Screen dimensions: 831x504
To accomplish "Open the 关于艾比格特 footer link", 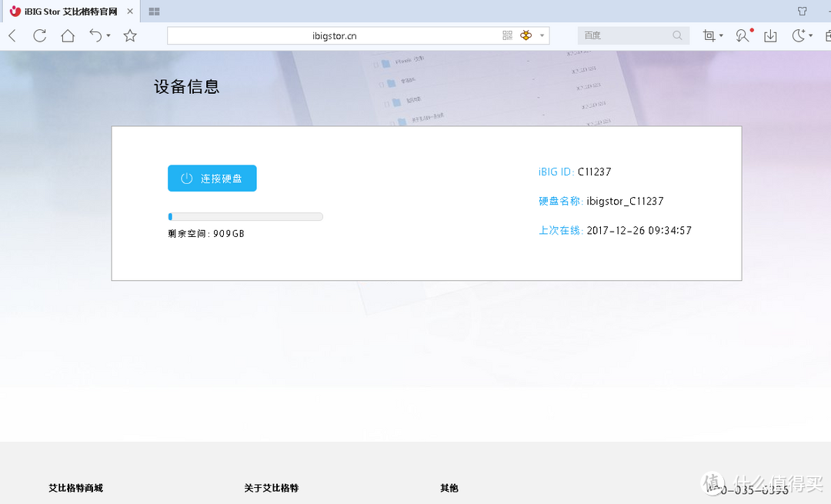I will tap(272, 488).
